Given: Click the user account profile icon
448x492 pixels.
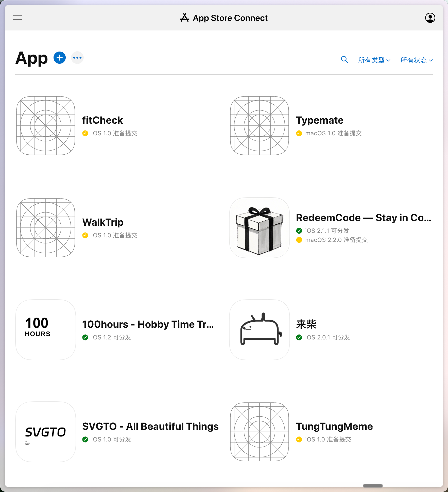Looking at the screenshot, I should pos(430,18).
